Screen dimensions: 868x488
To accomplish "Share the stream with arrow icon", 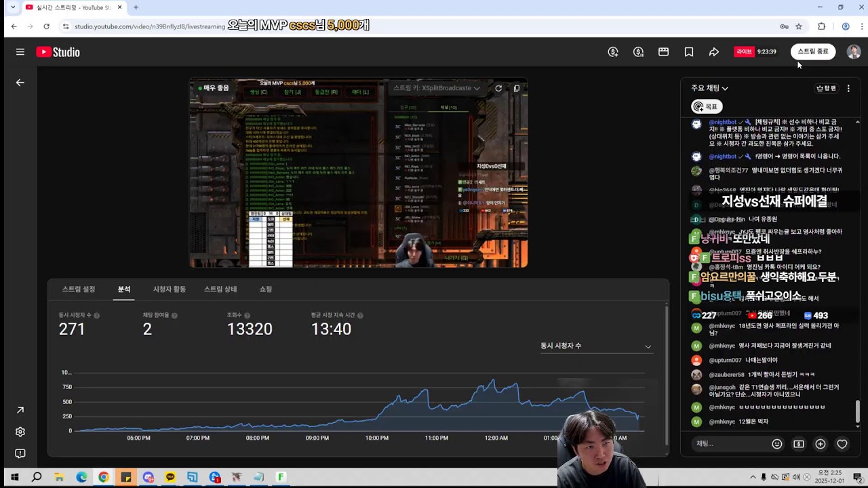I will (x=714, y=52).
